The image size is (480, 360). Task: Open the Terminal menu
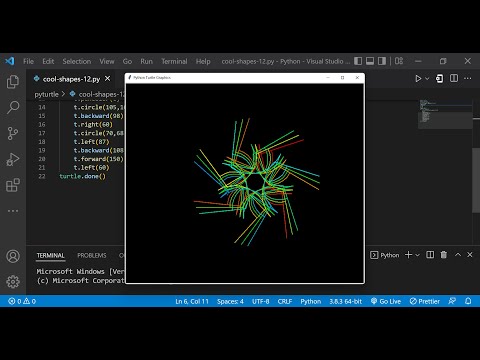click(x=174, y=61)
